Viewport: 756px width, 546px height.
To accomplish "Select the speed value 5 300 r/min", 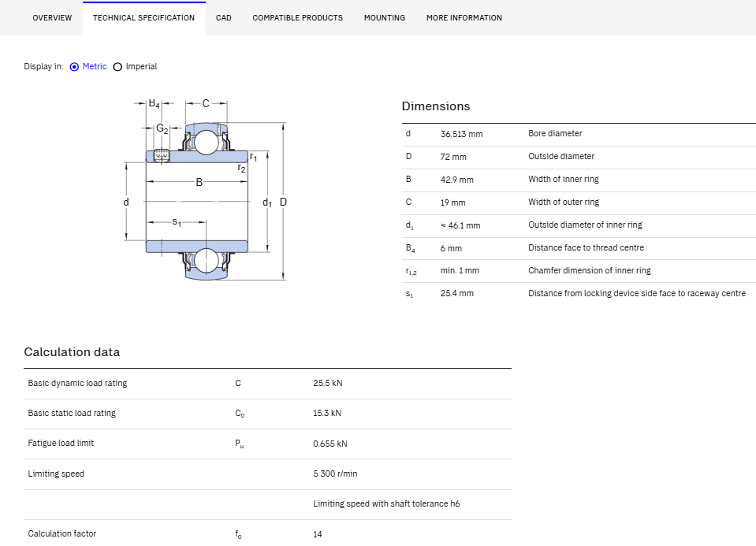I will 335,474.
